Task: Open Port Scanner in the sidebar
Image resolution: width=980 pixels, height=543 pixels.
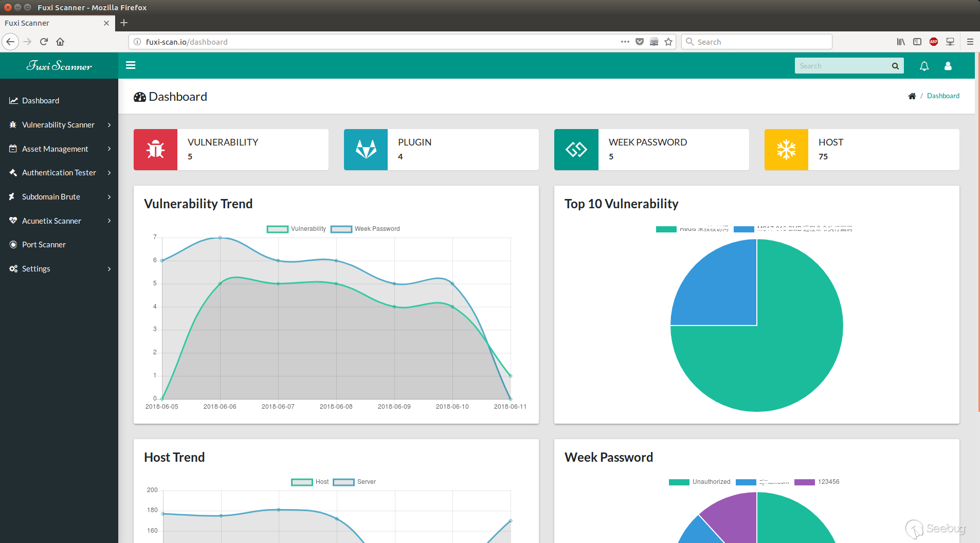Action: click(59, 244)
